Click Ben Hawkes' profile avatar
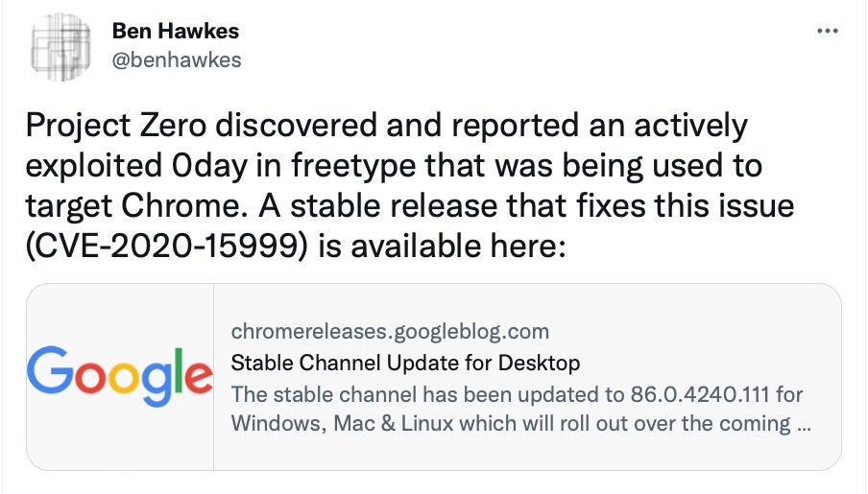The image size is (868, 494). point(61,48)
